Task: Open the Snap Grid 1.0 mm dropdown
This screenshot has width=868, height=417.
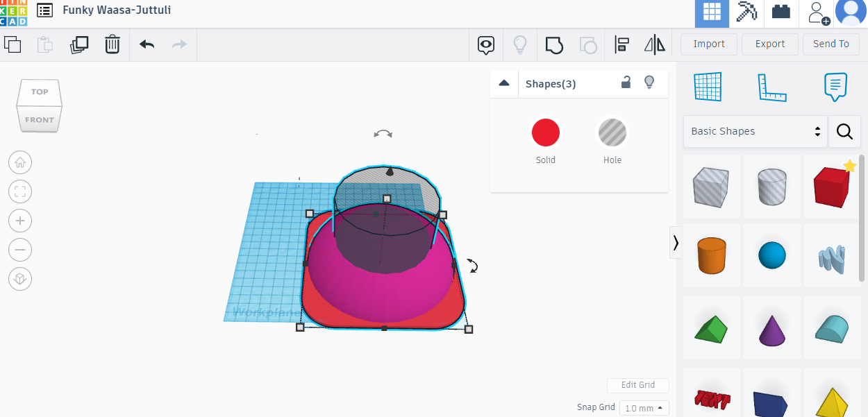Action: click(644, 408)
